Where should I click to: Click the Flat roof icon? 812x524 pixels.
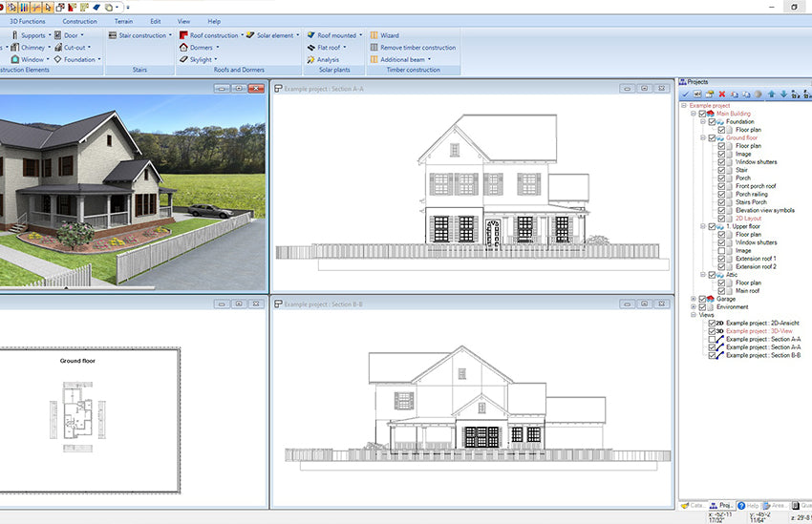point(310,47)
